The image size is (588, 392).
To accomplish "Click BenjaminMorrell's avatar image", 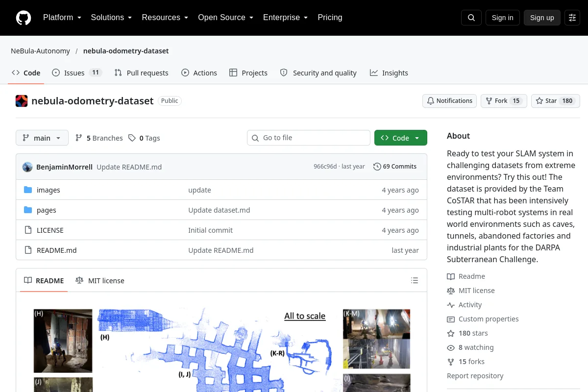I will pyautogui.click(x=27, y=167).
